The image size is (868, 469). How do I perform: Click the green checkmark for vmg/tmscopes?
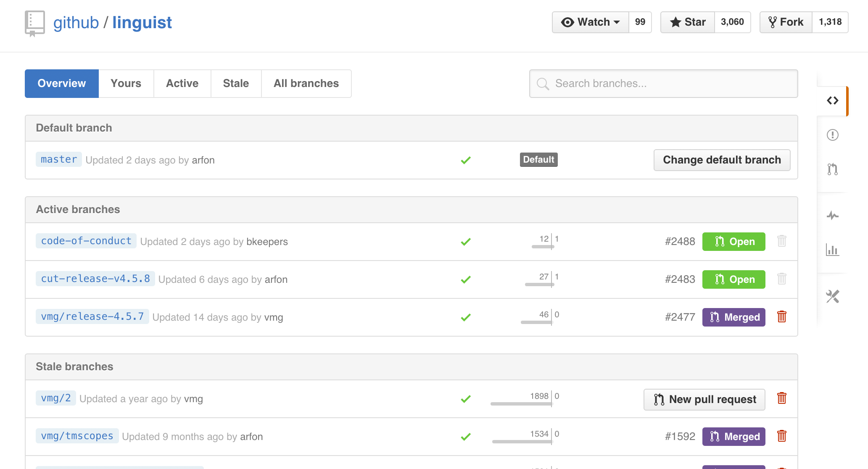point(466,436)
